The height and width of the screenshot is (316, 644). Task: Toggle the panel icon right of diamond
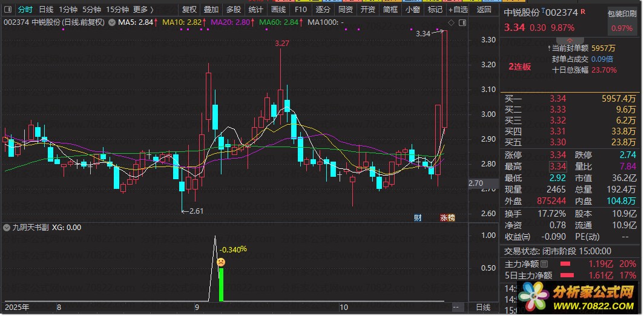point(462,22)
